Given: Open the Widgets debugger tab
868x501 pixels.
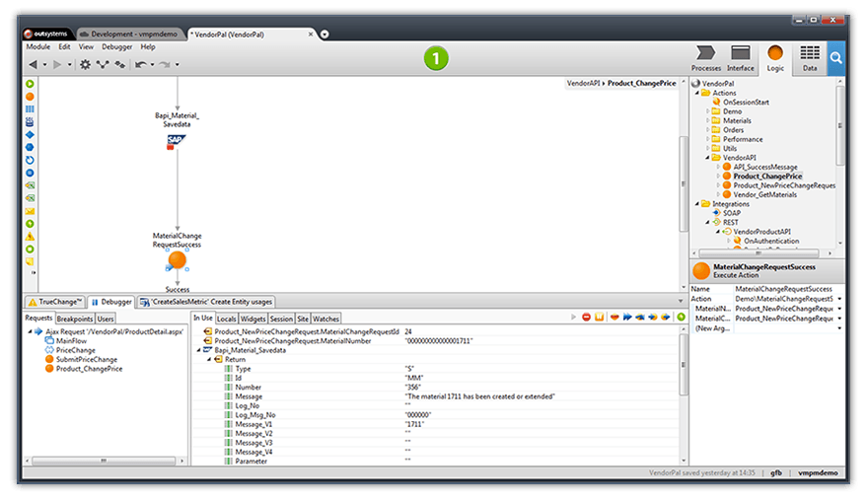Looking at the screenshot, I should click(x=253, y=319).
